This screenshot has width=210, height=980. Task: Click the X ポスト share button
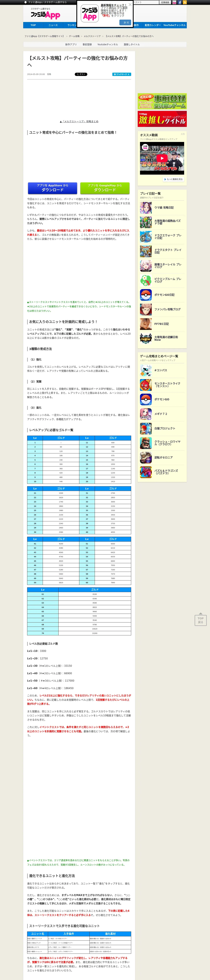tap(81, 74)
